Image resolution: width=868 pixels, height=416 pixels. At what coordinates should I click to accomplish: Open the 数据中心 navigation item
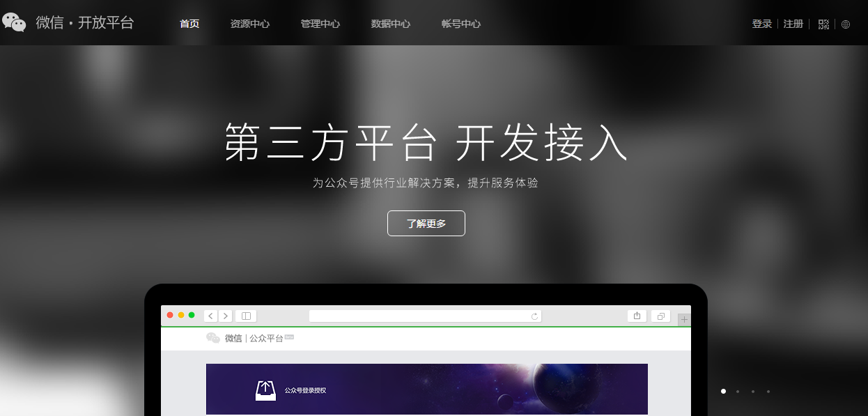tap(391, 24)
